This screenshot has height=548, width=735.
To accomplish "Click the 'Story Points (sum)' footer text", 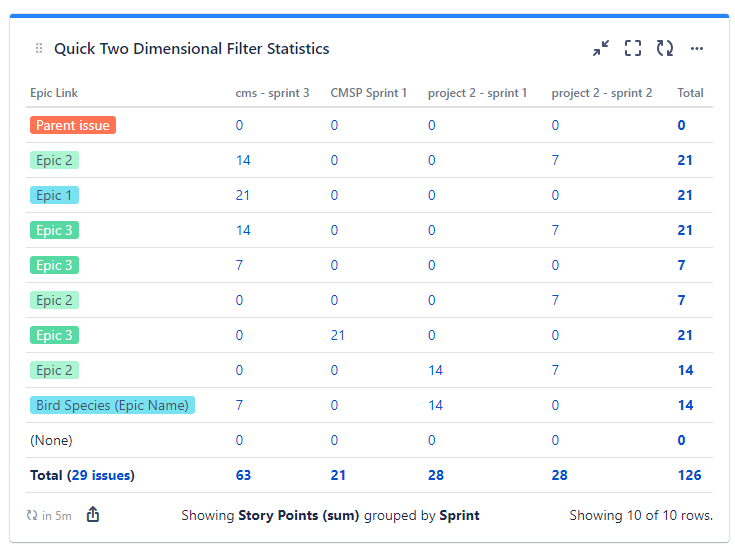I will coord(299,515).
